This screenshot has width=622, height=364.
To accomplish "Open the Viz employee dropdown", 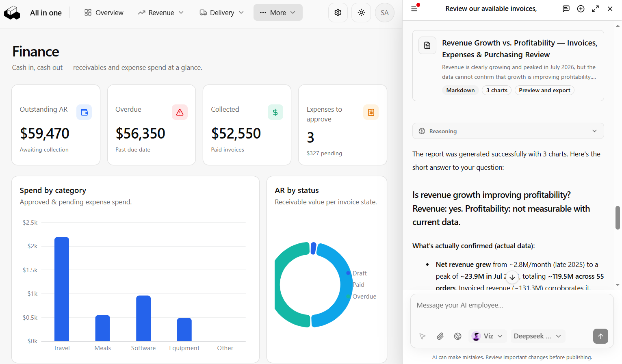I will [x=488, y=336].
